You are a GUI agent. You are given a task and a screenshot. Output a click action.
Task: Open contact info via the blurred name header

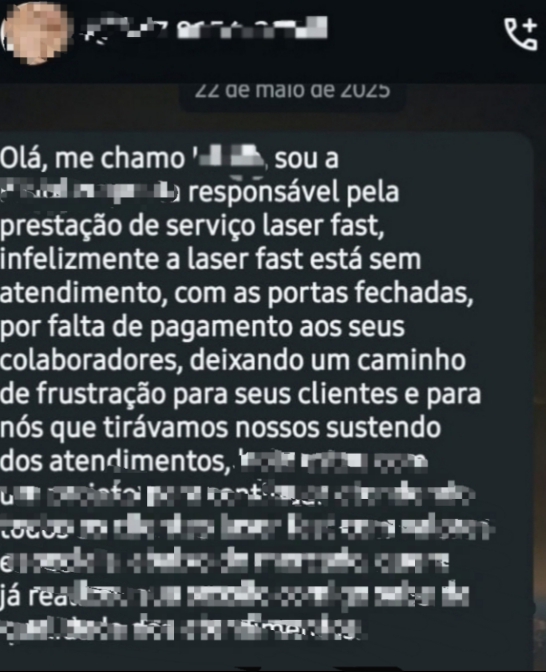click(206, 29)
